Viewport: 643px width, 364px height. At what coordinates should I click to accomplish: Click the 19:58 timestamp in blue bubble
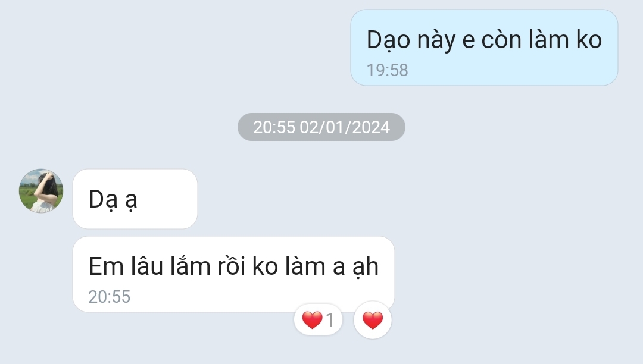coord(387,70)
